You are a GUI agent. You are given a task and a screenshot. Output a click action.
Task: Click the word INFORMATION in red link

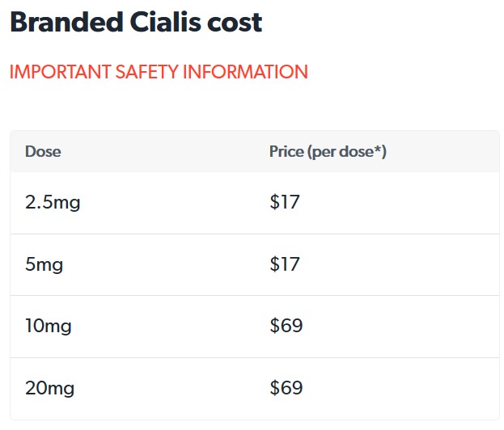pyautogui.click(x=245, y=72)
